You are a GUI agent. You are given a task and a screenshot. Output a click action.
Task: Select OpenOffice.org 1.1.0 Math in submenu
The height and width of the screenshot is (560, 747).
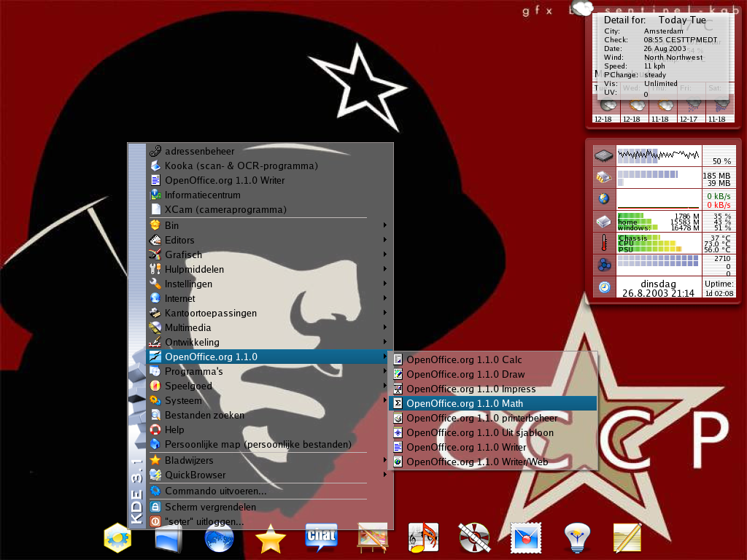click(x=492, y=403)
